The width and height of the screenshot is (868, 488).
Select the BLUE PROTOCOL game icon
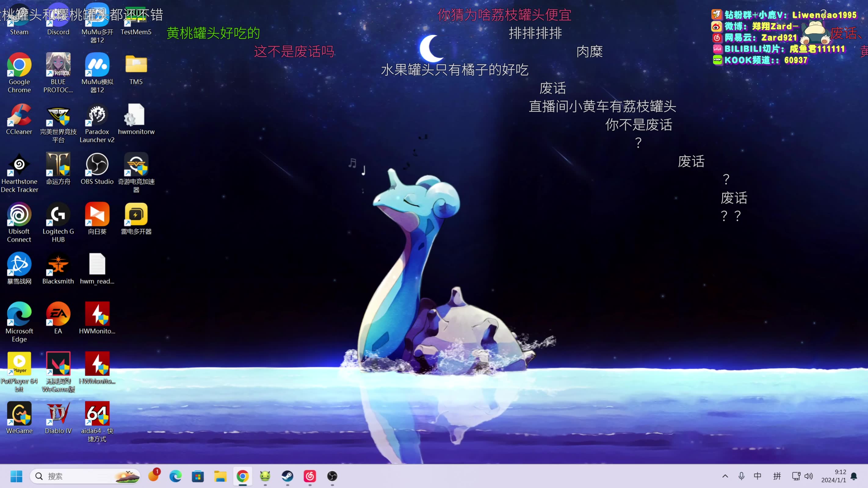coord(58,73)
